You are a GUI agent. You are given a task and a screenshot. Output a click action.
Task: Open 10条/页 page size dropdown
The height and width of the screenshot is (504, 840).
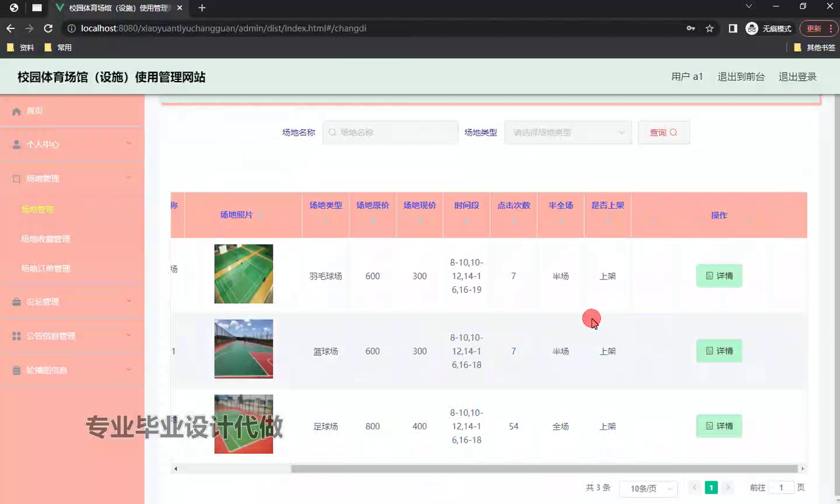[648, 488]
